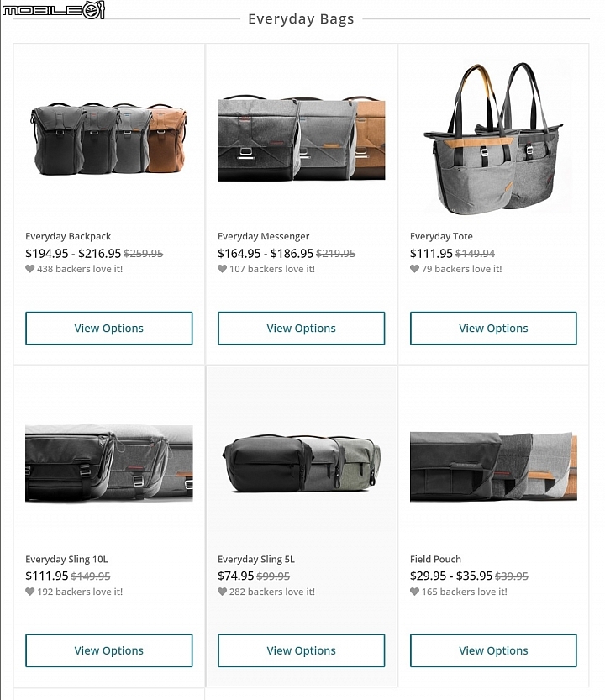Viewport: 605px width, 700px height.
Task: Click heart icon beside 165 backers
Action: coord(414,592)
